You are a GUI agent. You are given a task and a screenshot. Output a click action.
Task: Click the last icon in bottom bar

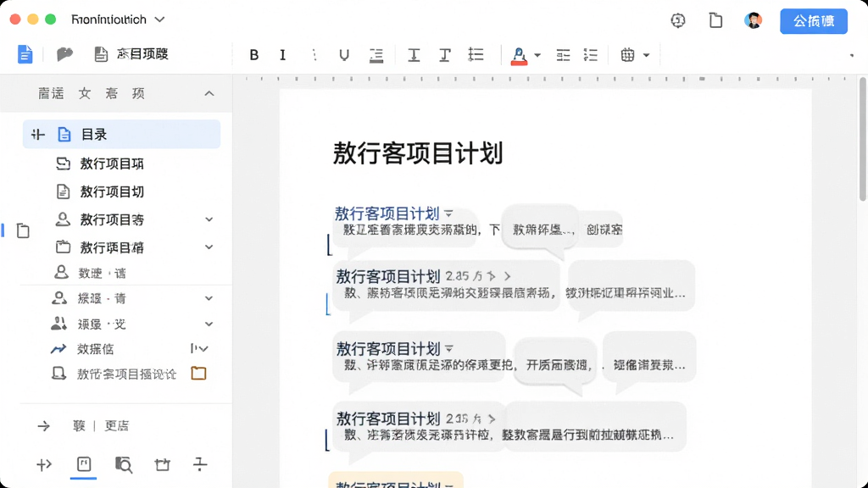pos(200,464)
